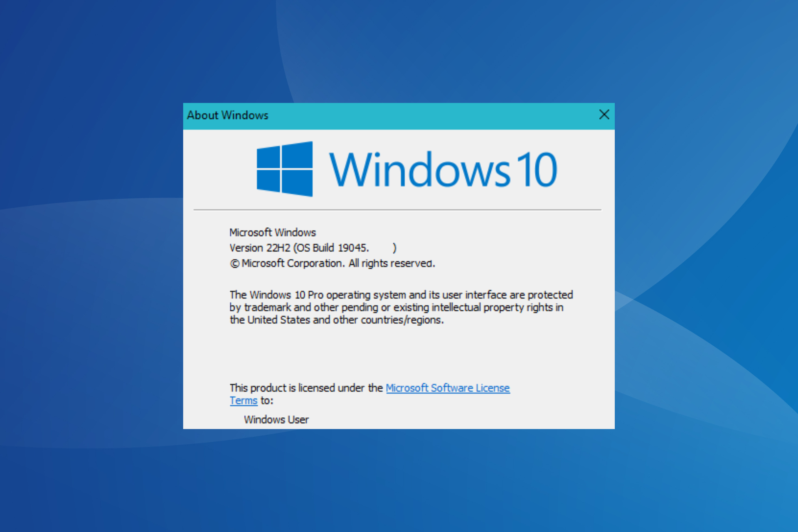Select the 'Microsoft Windows' text line
Viewport: 798px width, 532px height.
[273, 232]
